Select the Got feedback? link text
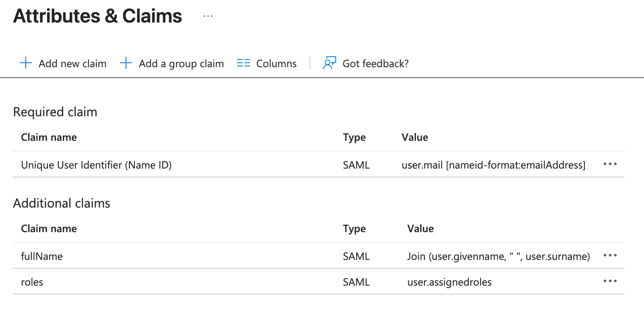This screenshot has width=644, height=309. tap(375, 64)
